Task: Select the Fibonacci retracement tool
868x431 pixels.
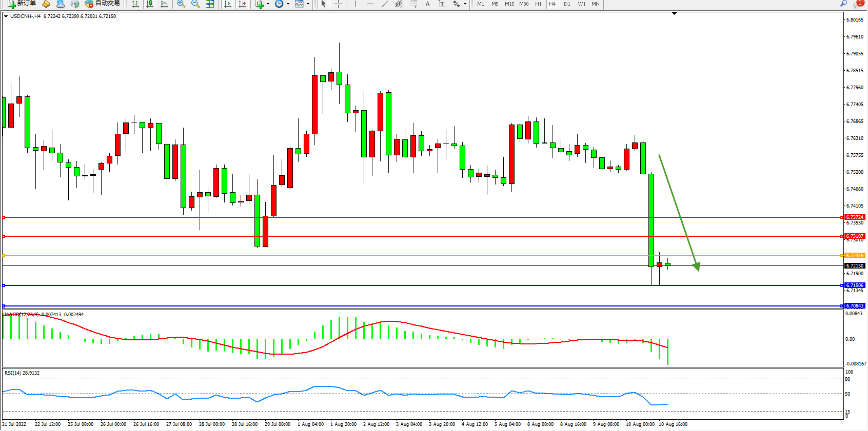Action: [413, 4]
